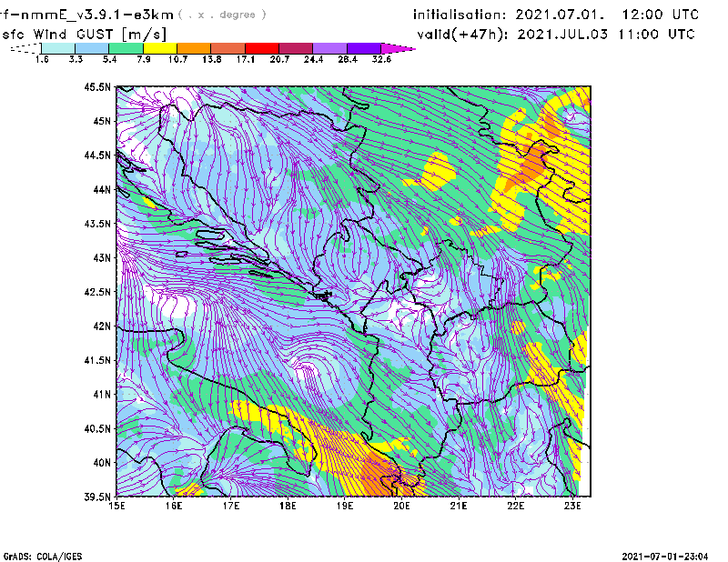Click the model name 'nmmE_v3.9.1-e3km' text
728x562 pixels.
pos(97,15)
